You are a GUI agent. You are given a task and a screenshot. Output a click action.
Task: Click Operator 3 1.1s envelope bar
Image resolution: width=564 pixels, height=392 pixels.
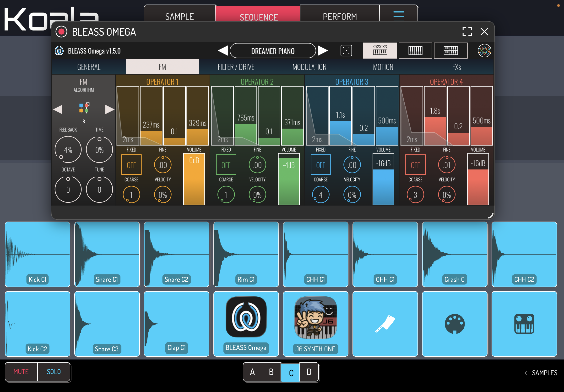click(x=340, y=116)
